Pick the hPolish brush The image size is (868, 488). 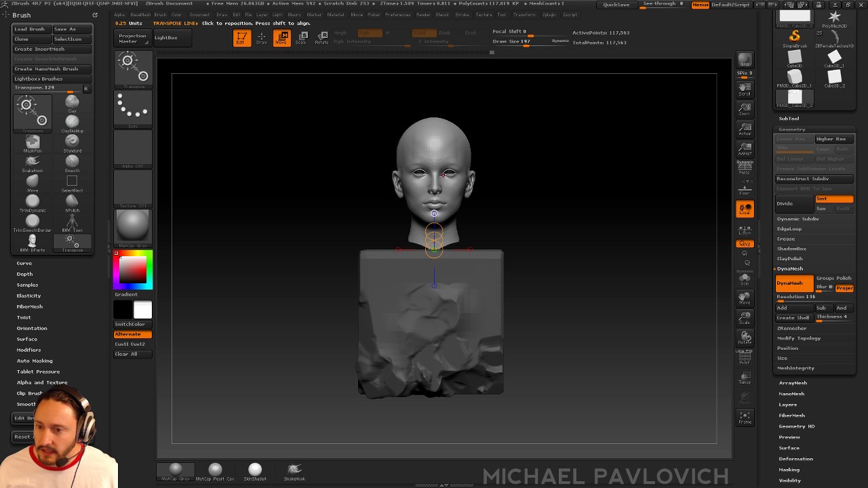[72, 203]
